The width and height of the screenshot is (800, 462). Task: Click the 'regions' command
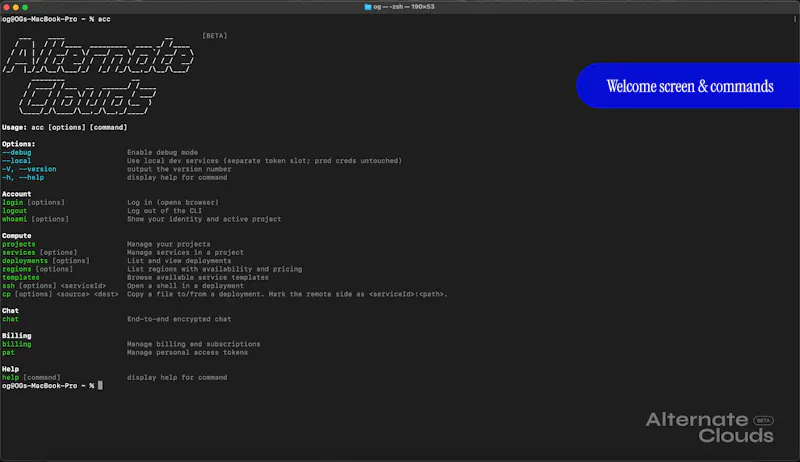[x=16, y=269]
